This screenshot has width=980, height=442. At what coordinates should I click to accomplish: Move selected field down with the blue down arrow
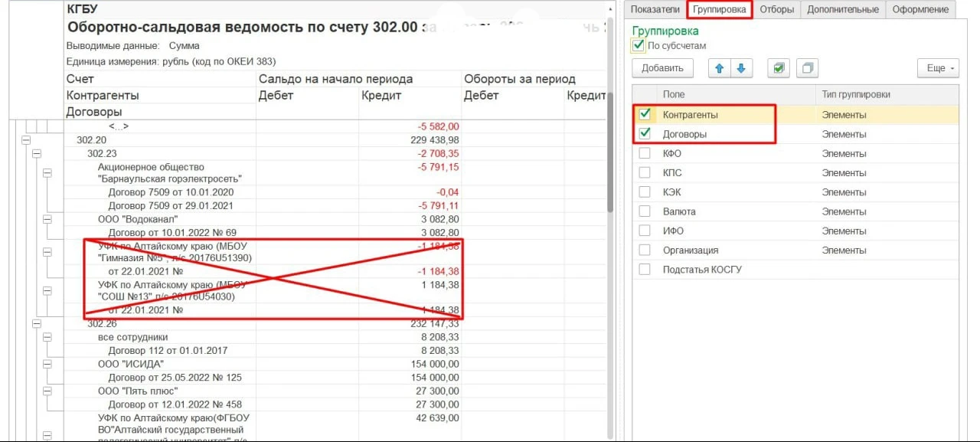coord(740,68)
